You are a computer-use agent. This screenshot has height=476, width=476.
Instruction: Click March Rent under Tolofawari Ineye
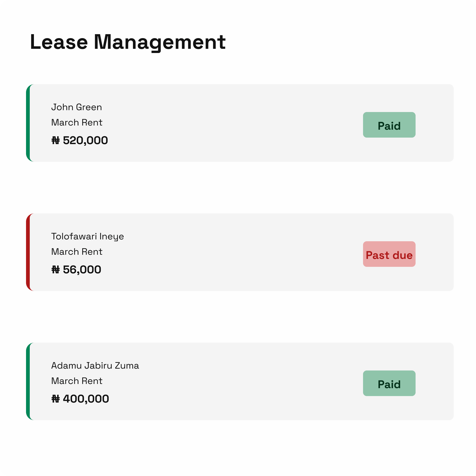77,251
